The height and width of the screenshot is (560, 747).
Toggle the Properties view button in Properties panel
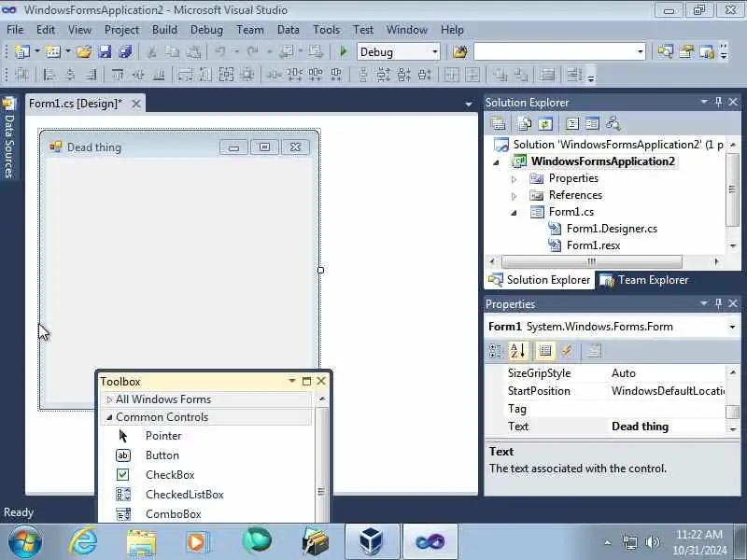point(545,351)
